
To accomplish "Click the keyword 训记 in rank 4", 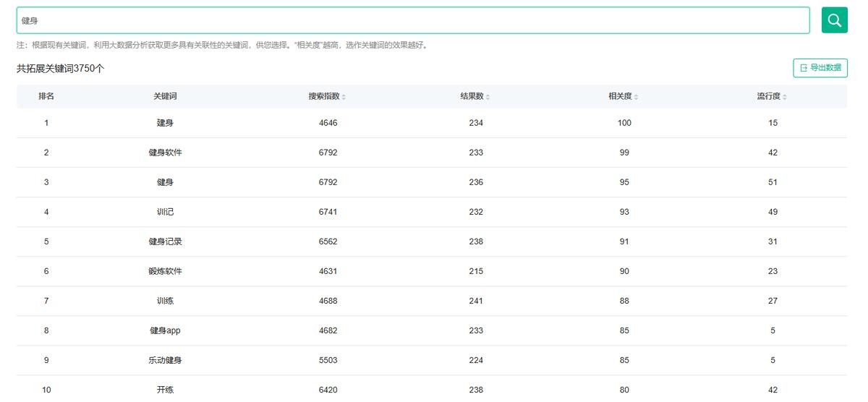I will click(x=165, y=212).
